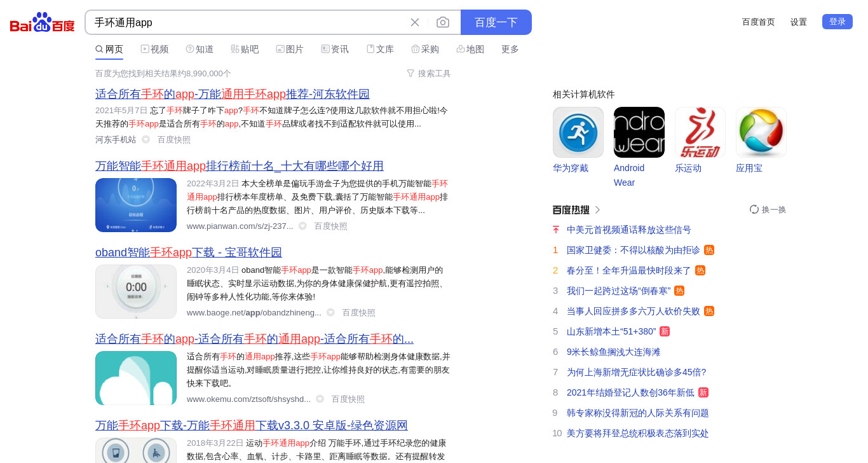Click the Baidu logo
This screenshot has width=868, height=463.
click(43, 22)
